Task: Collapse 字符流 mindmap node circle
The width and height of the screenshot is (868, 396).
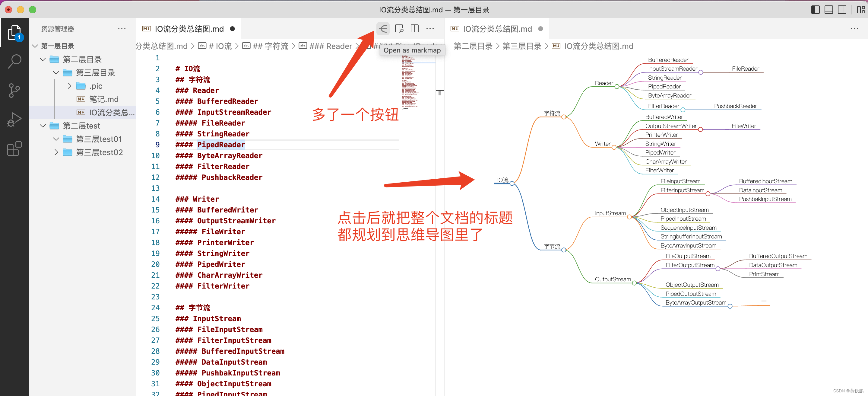Action: [x=563, y=117]
